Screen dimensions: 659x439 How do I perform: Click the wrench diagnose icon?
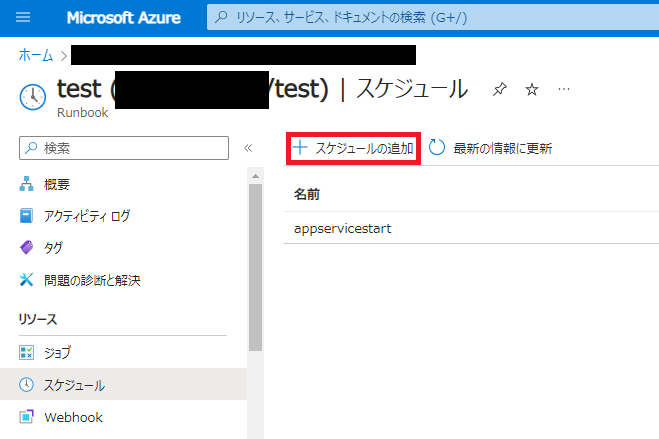click(26, 279)
